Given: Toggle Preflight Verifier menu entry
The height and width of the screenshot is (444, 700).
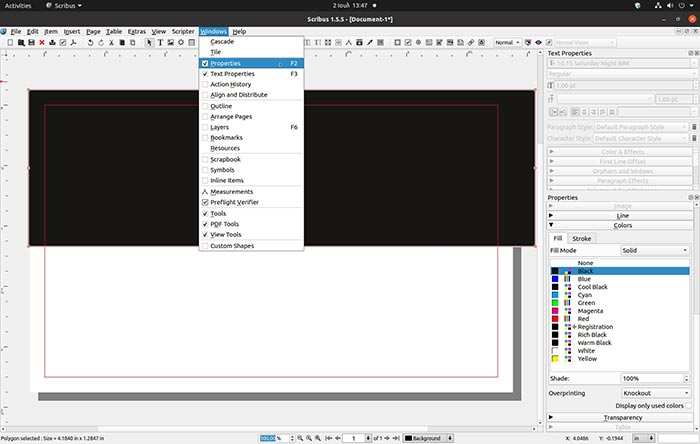Looking at the screenshot, I should 251,202.
